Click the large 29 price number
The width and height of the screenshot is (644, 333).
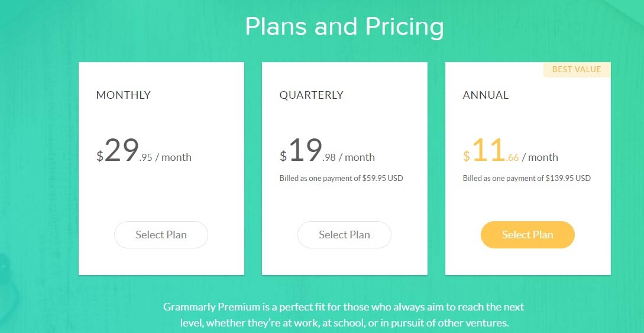point(122,150)
